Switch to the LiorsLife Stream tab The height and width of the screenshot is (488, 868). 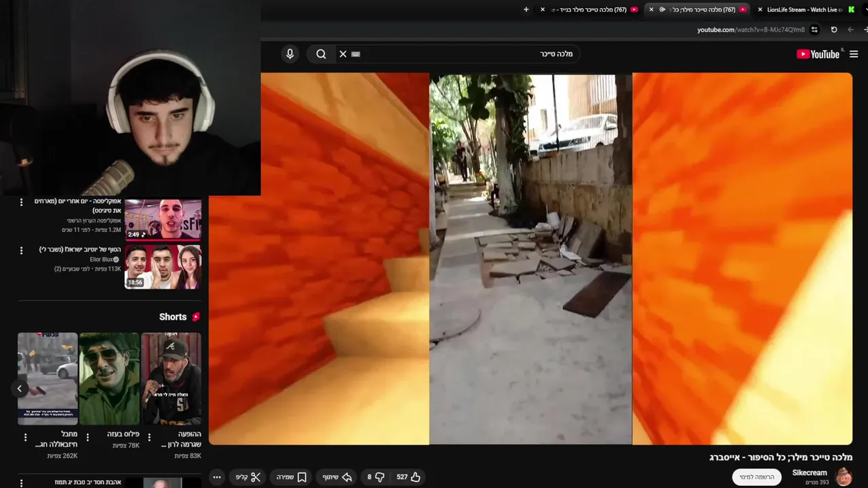805,9
